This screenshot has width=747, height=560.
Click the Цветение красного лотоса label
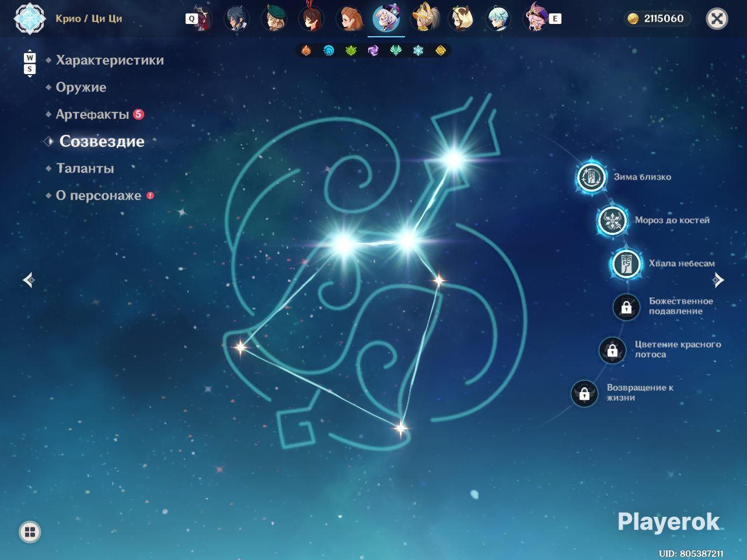678,349
